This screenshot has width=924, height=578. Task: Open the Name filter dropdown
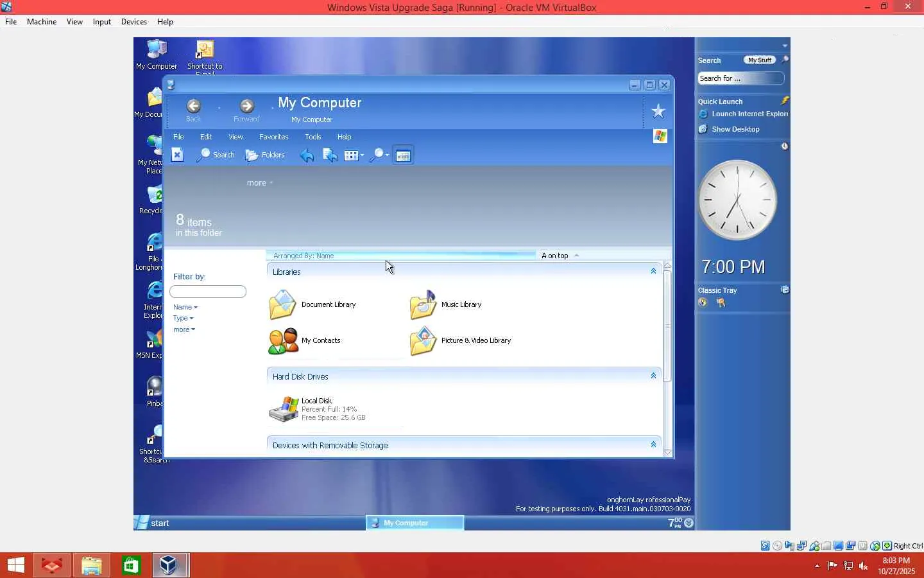pos(185,307)
